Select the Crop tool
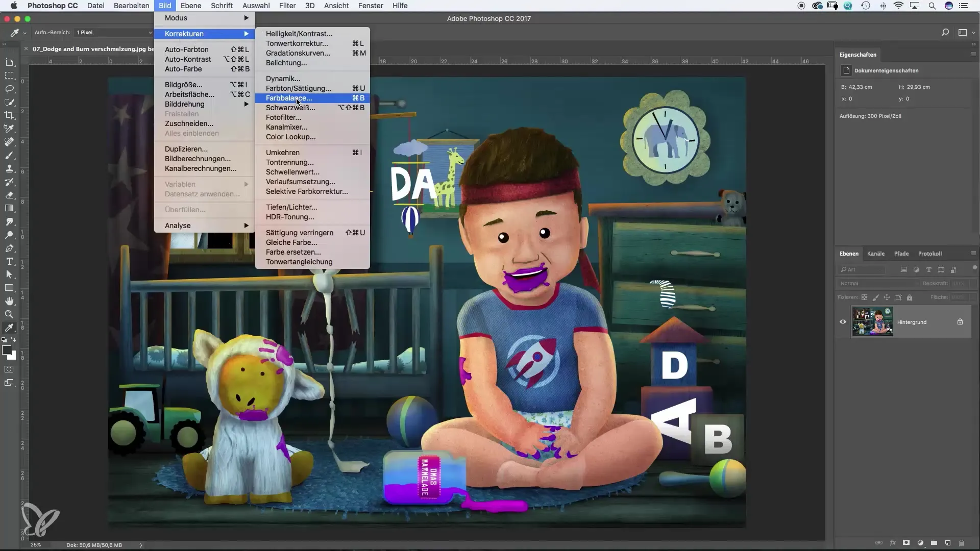Screen dimensions: 980x551 [x=9, y=115]
